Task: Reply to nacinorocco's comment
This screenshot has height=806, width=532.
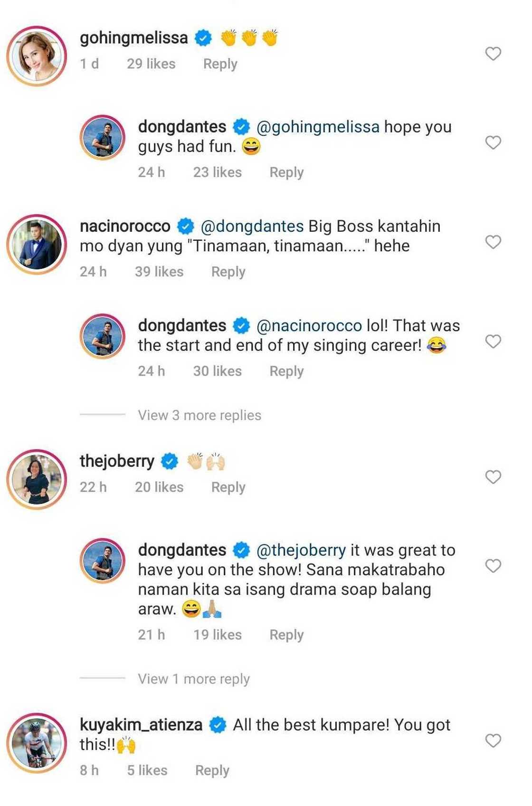Action: pyautogui.click(x=228, y=272)
